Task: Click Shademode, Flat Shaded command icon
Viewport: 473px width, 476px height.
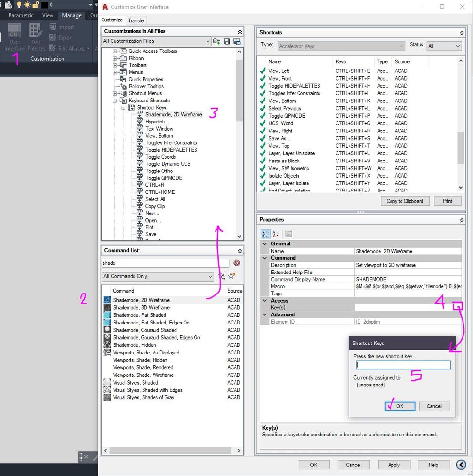Action: [107, 315]
